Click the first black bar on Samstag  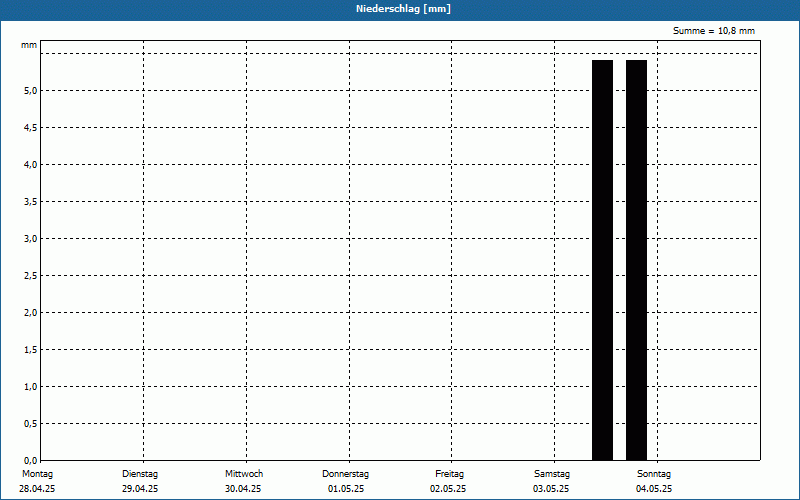(x=602, y=260)
